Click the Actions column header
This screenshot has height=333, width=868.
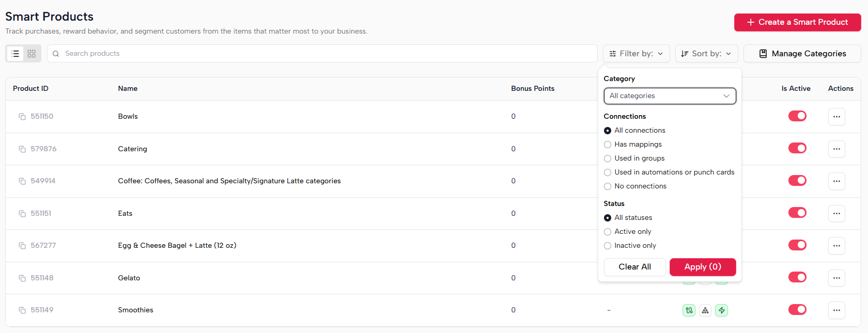pyautogui.click(x=841, y=89)
